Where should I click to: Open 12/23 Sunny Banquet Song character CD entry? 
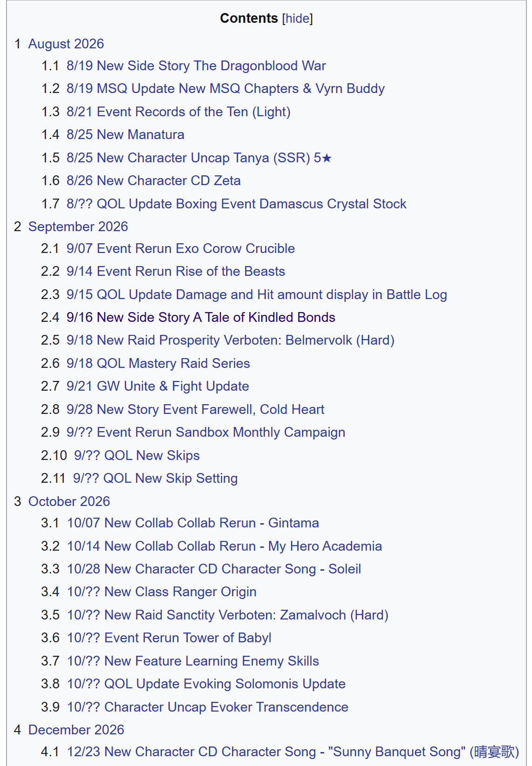[293, 752]
